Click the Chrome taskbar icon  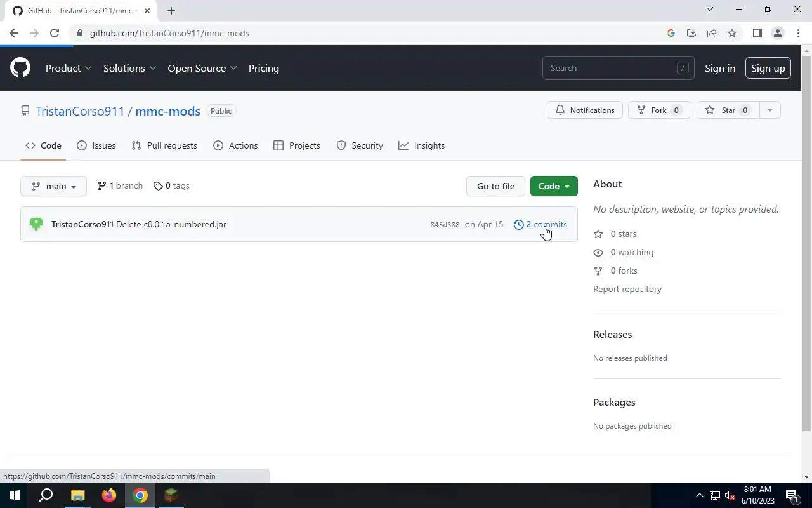coord(140,495)
